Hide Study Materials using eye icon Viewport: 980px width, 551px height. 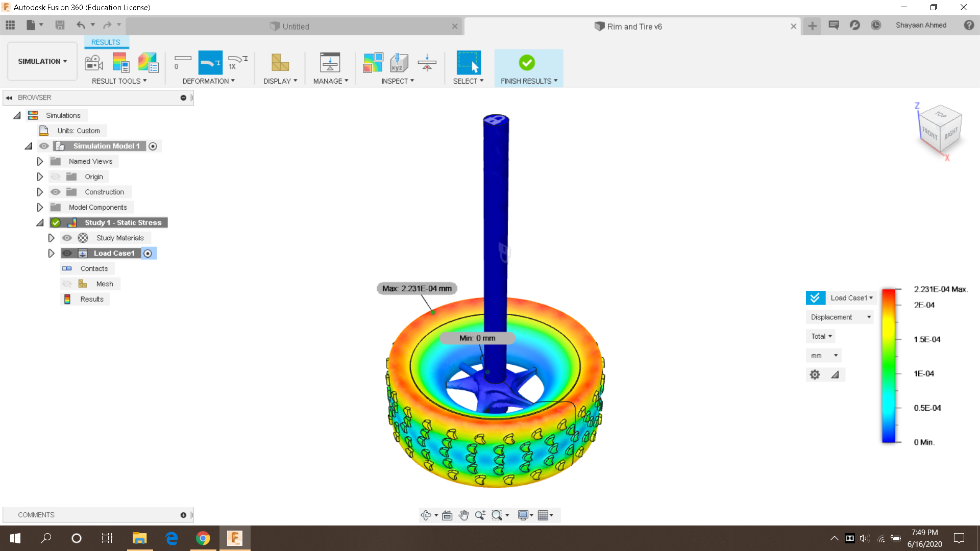pos(67,238)
